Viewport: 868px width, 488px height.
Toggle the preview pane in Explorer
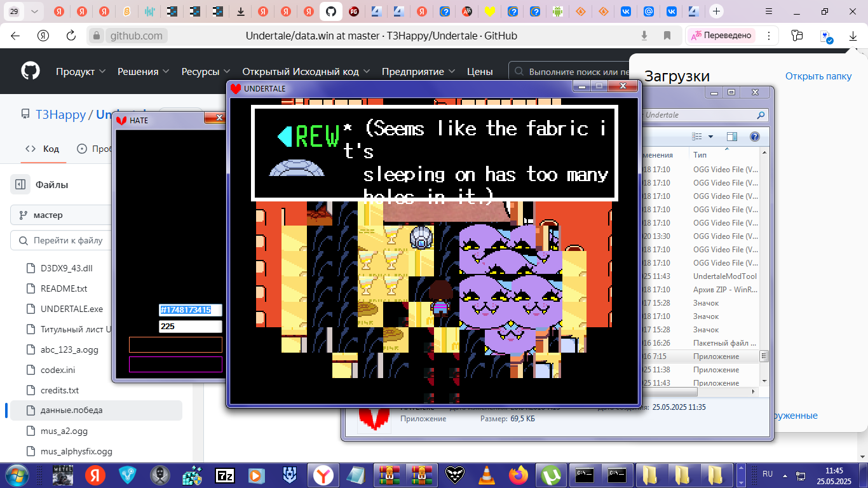click(x=732, y=137)
